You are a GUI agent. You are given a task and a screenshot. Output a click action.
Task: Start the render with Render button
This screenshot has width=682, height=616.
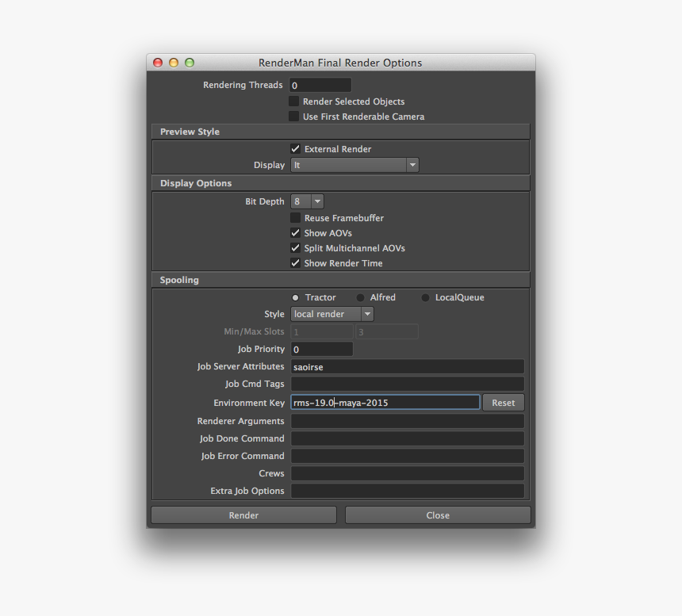point(243,515)
